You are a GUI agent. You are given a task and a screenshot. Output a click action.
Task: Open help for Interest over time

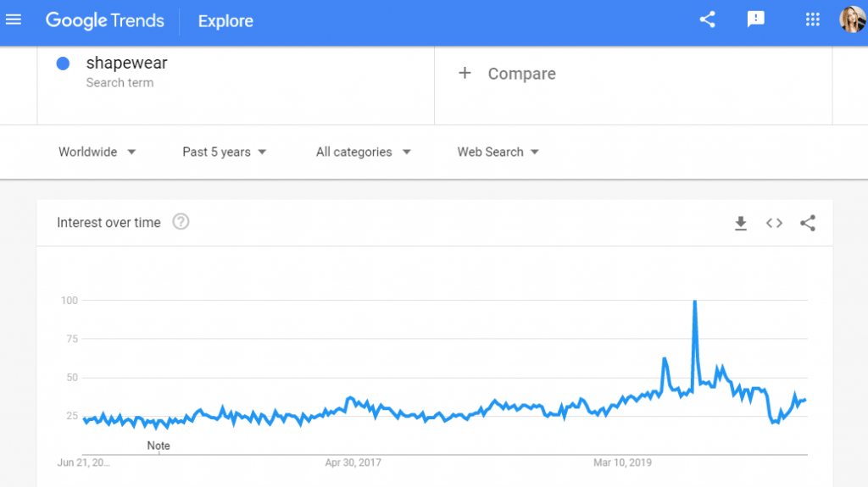coord(181,222)
